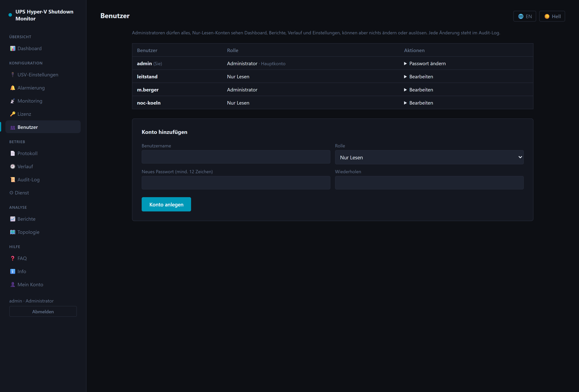Click the leitstand username cell

pyautogui.click(x=147, y=77)
